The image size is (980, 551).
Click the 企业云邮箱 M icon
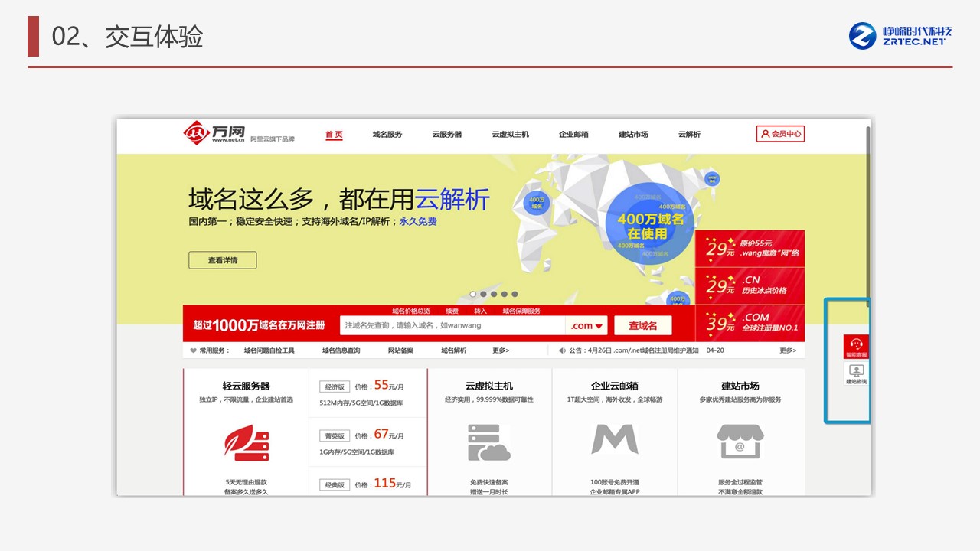(614, 439)
